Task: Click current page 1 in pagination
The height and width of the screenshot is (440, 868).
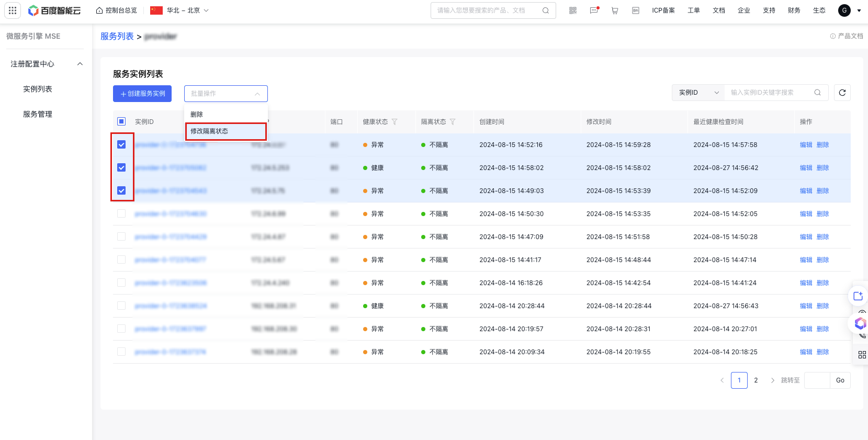Action: (x=739, y=380)
